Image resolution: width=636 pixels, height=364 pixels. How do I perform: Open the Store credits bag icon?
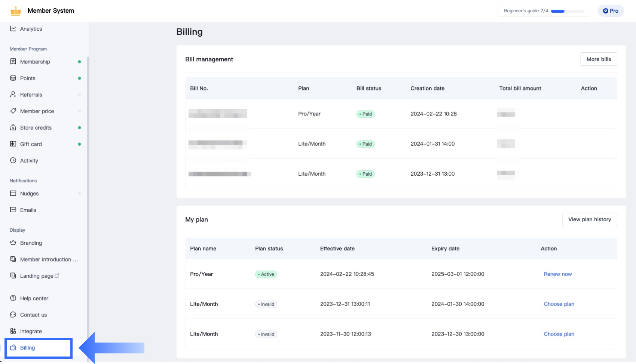pyautogui.click(x=13, y=127)
